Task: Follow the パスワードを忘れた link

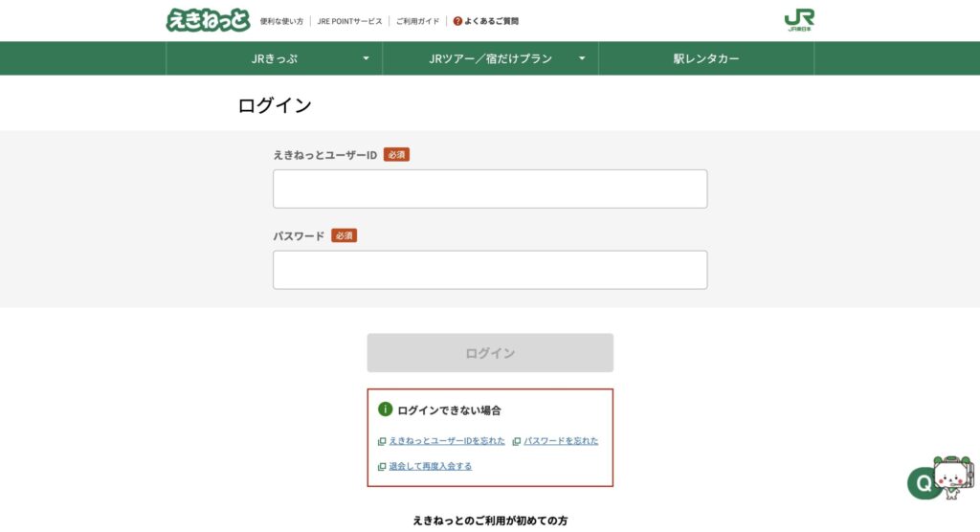Action: coord(561,441)
